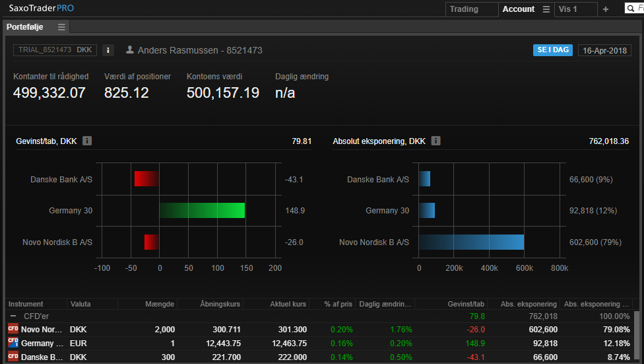
Task: Open the TRIAL_8521473 DKK account dropdown
Action: tap(55, 50)
